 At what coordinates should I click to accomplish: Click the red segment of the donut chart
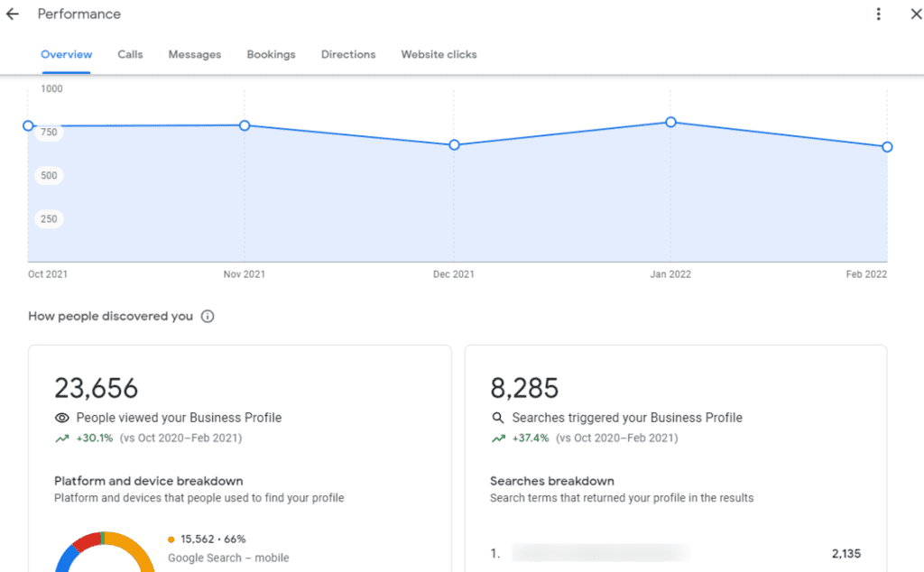pos(86,542)
